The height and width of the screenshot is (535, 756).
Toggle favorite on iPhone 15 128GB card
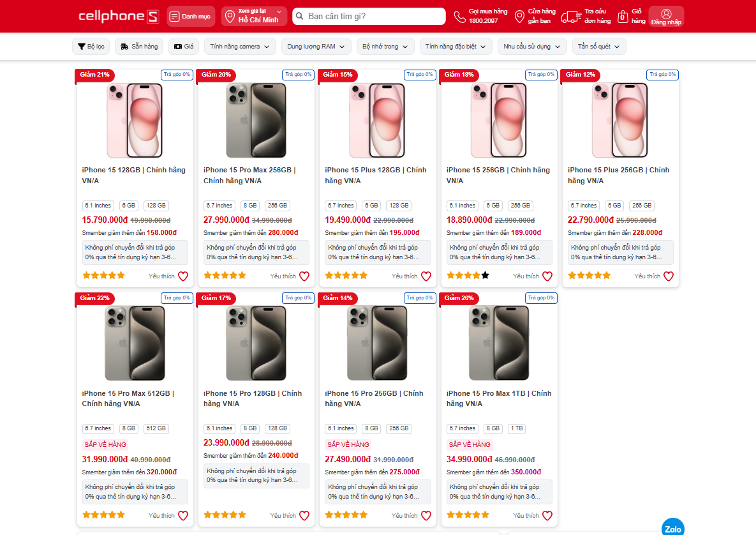[x=184, y=276]
